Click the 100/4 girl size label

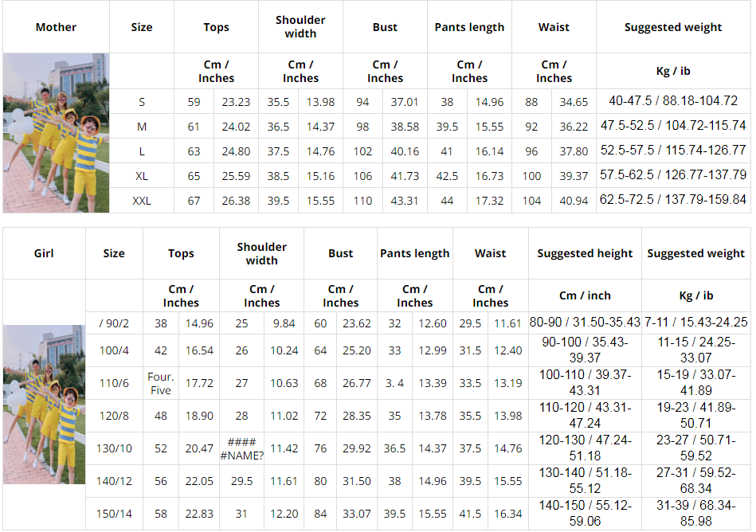point(114,350)
